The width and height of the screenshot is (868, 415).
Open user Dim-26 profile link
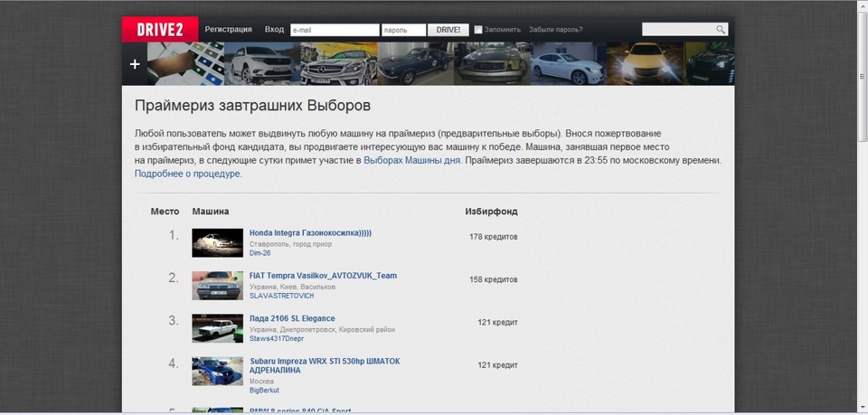(260, 253)
